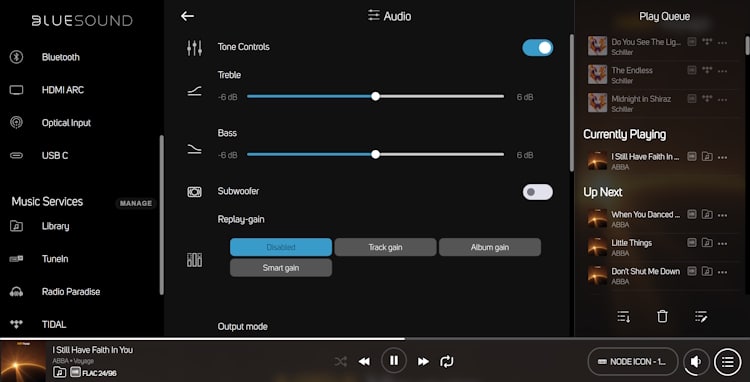Click library source icon on Little Things

(707, 243)
